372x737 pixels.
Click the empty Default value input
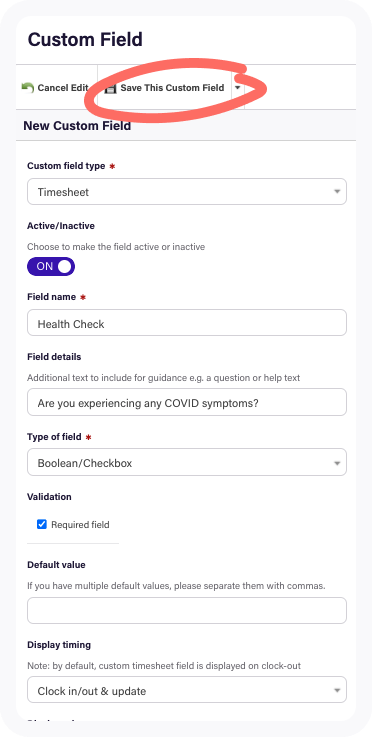[x=187, y=611]
